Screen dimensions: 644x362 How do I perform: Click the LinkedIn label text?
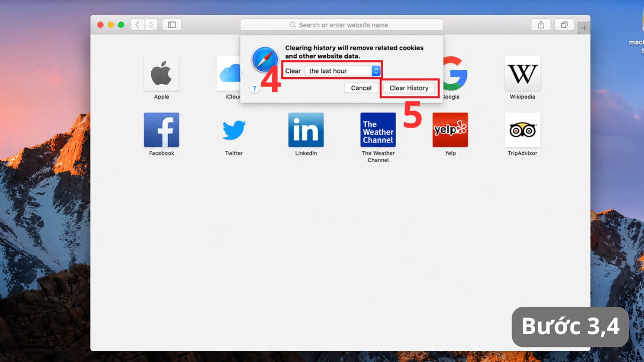(x=306, y=153)
